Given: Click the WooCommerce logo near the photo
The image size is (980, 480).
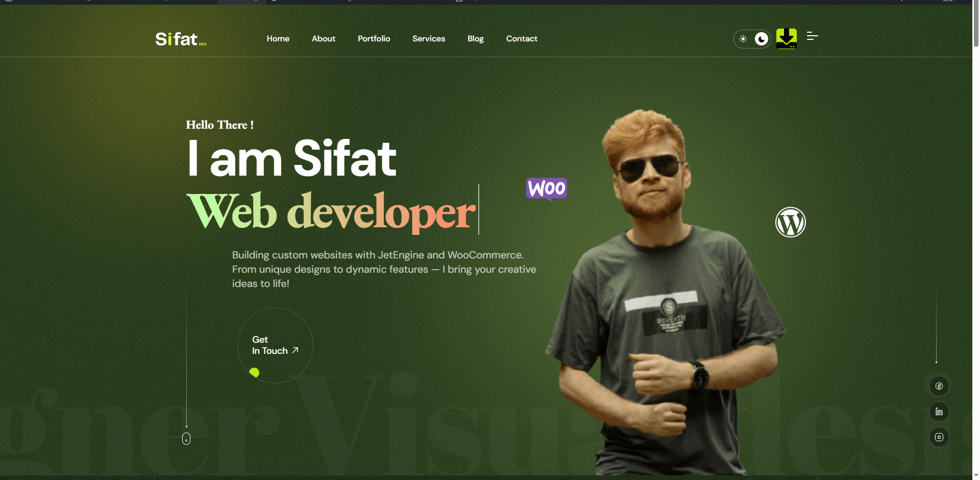Looking at the screenshot, I should pos(547,188).
